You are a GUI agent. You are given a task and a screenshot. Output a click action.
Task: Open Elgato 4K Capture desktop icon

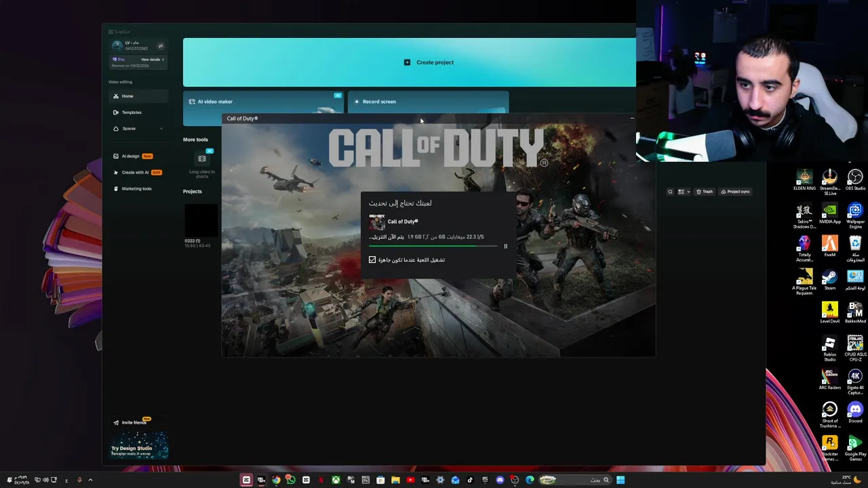click(x=855, y=382)
